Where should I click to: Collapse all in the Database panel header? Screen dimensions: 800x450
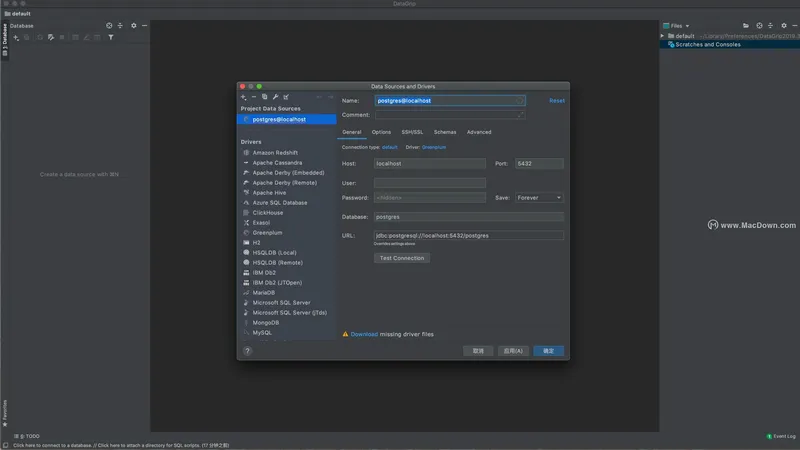(x=120, y=26)
